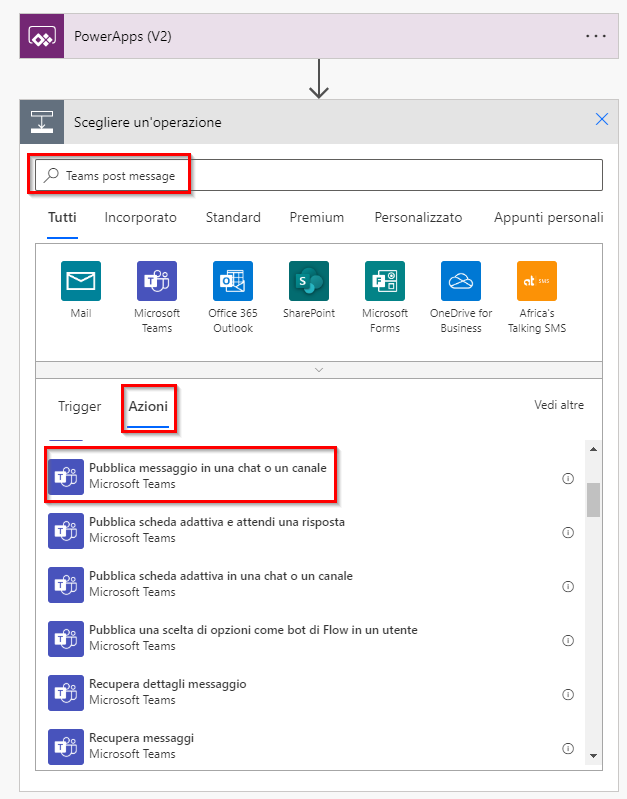The image size is (627, 799).
Task: Expand the PowerApps (V2) trigger card
Action: click(319, 36)
